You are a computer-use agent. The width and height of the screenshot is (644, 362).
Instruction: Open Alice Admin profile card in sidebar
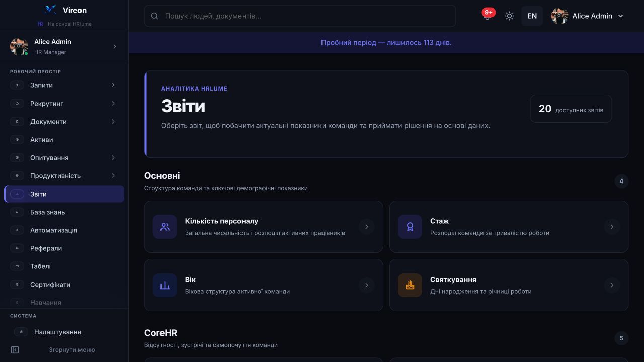click(64, 46)
